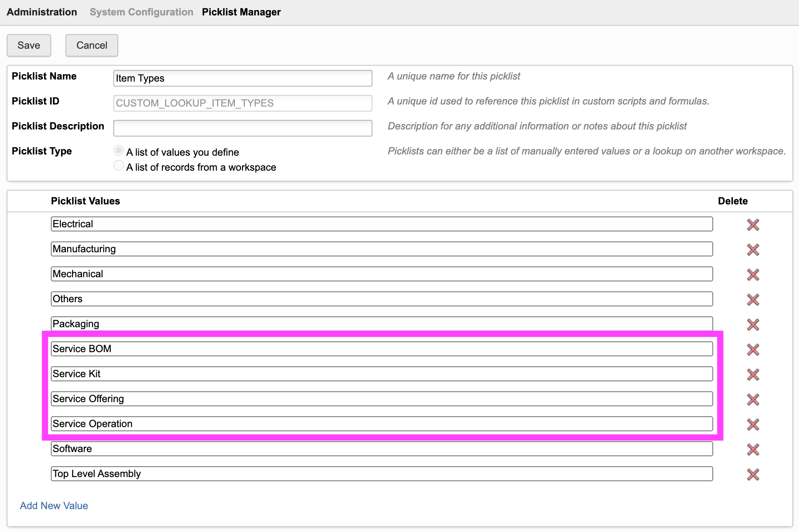Image resolution: width=799 pixels, height=532 pixels.
Task: Delete the Electrical picklist value
Action: tap(753, 225)
